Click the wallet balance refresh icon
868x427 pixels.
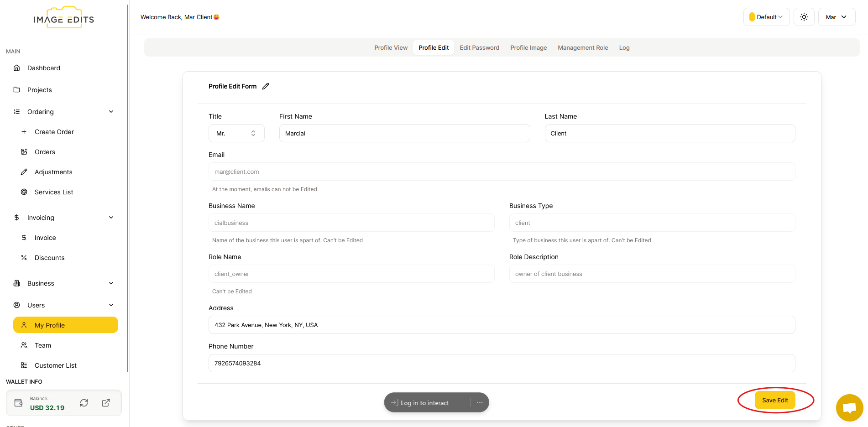84,403
